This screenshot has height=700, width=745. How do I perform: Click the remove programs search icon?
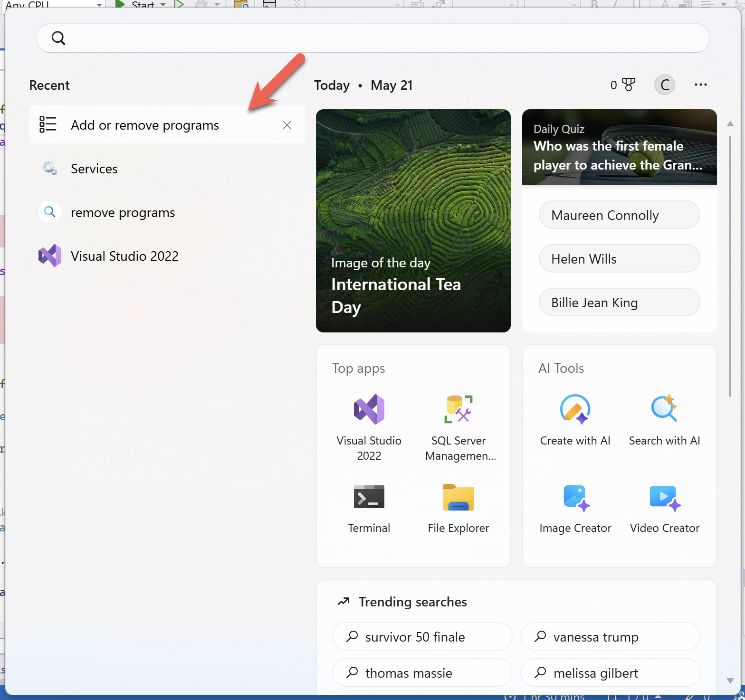pos(49,212)
